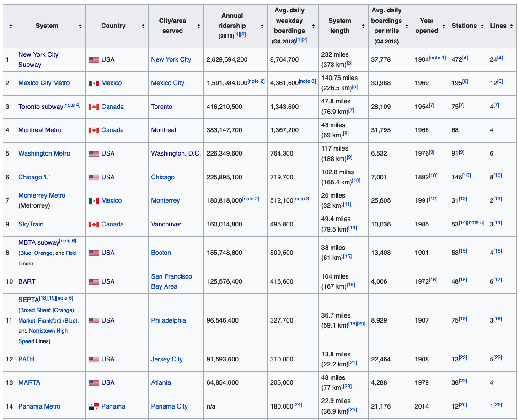Sort table by System column arrows
Image resolution: width=519 pixels, height=420 pixels.
click(80, 27)
